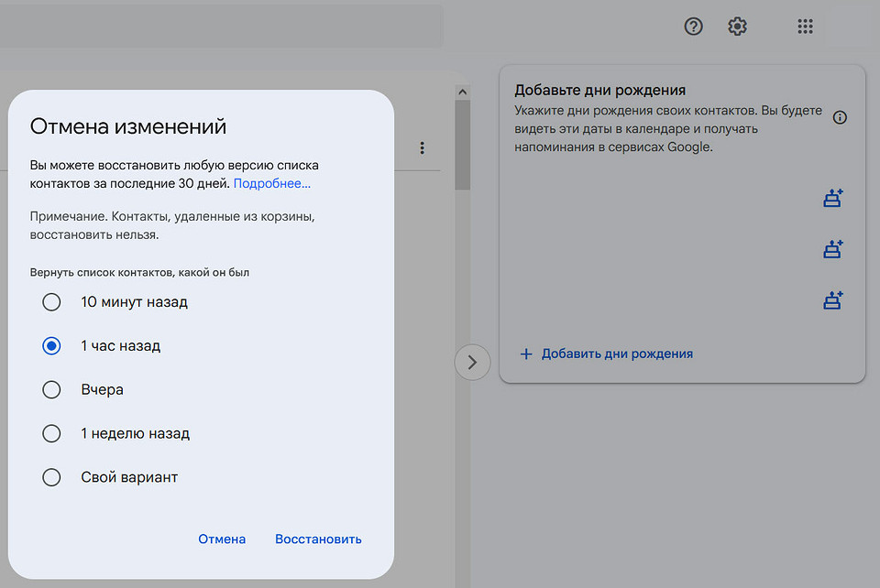Select the "10 минут назад" option
The image size is (880, 588).
click(x=51, y=301)
